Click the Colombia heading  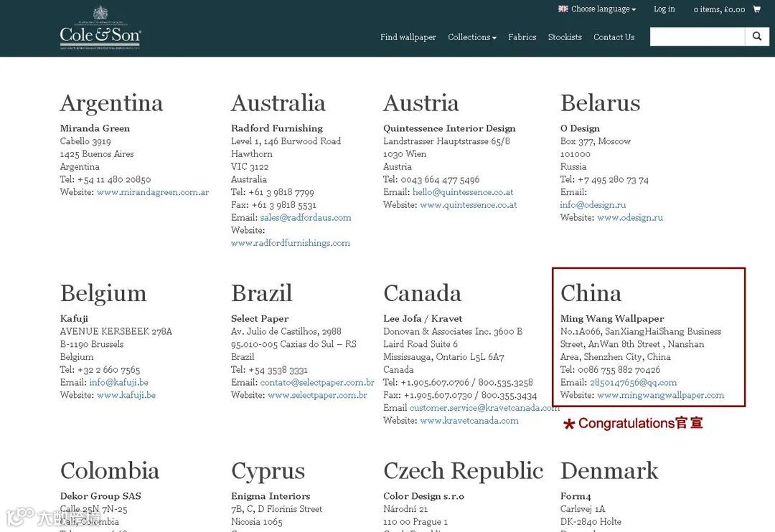pyautogui.click(x=110, y=471)
